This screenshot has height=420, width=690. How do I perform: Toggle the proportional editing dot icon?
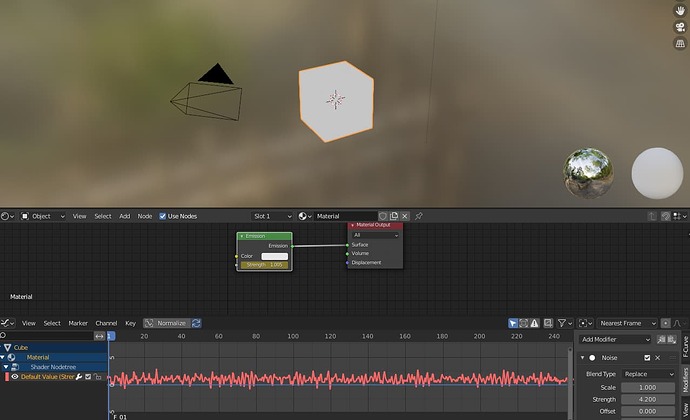(x=666, y=323)
